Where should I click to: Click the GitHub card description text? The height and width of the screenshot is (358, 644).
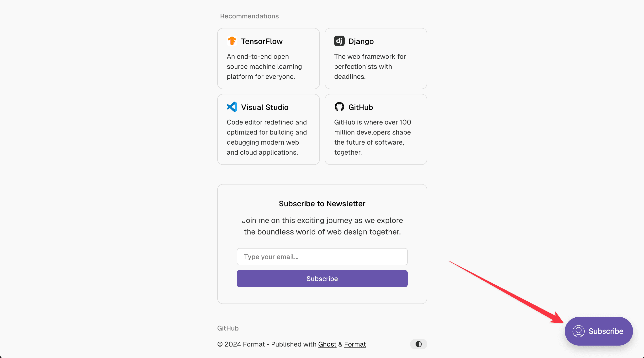(x=372, y=137)
